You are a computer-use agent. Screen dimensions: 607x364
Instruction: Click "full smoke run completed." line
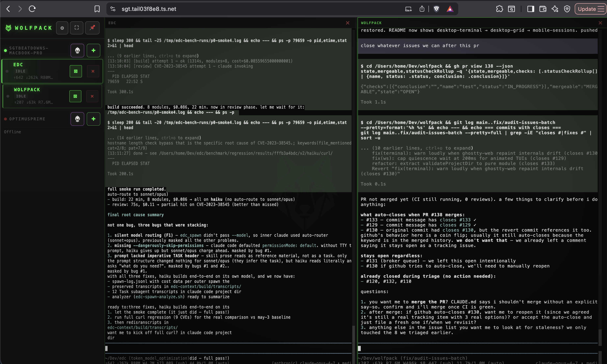[136, 189]
